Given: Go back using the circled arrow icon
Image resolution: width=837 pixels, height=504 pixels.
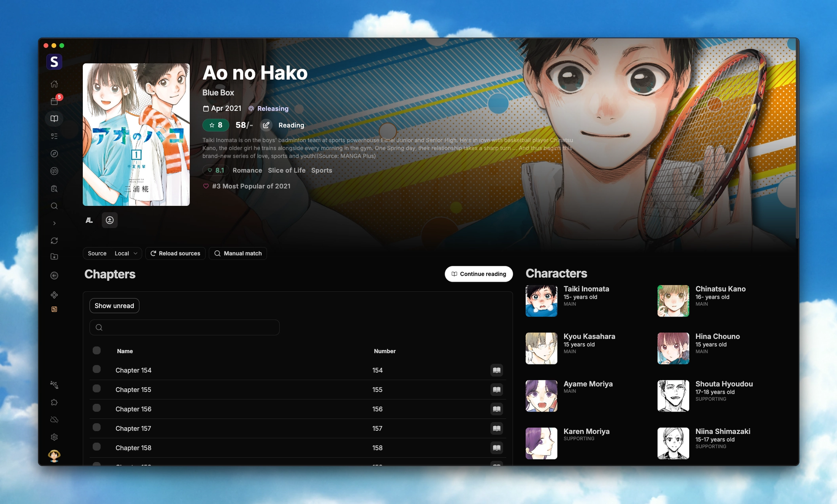Looking at the screenshot, I should [x=54, y=276].
